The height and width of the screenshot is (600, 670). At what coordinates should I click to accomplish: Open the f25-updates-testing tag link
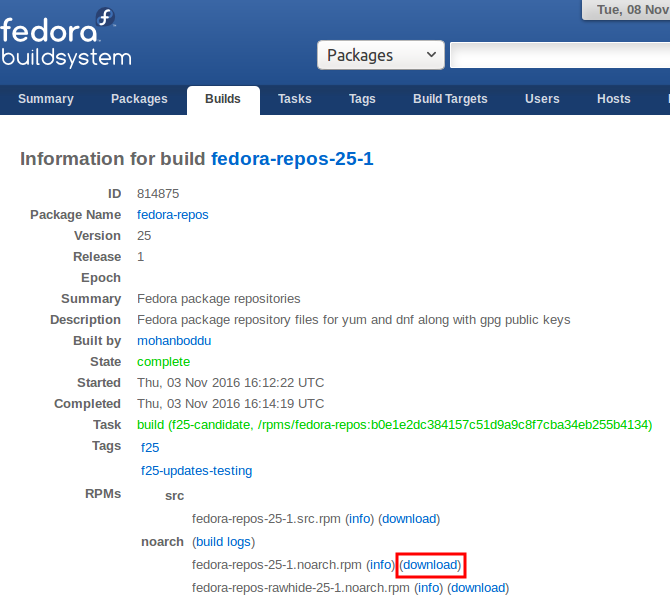(197, 471)
